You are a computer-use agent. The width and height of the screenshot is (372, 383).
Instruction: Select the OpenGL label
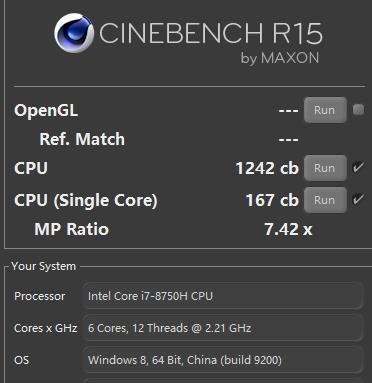tap(46, 111)
